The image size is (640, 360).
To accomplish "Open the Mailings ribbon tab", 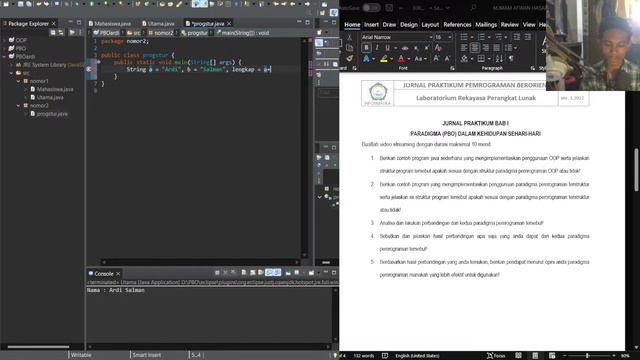I will click(x=486, y=25).
